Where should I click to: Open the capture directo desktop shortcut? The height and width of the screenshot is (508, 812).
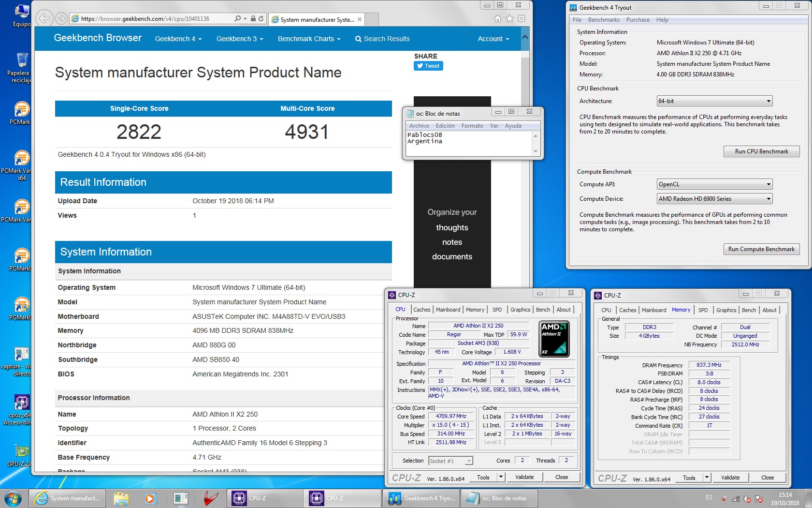[x=21, y=361]
